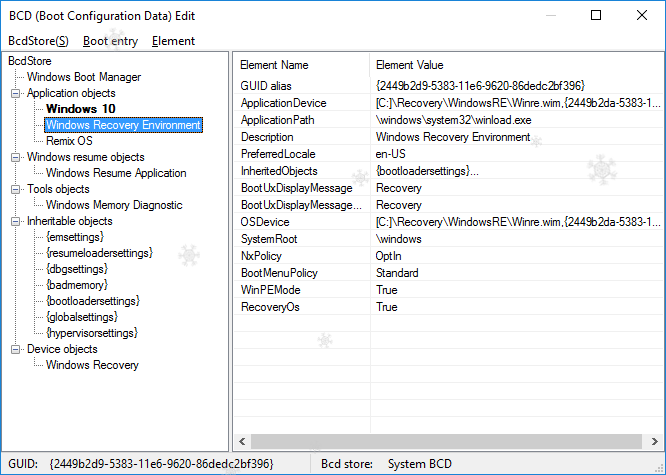This screenshot has width=666, height=475.
Task: Click the horizontal scrollbar thumb
Action: [x=446, y=441]
